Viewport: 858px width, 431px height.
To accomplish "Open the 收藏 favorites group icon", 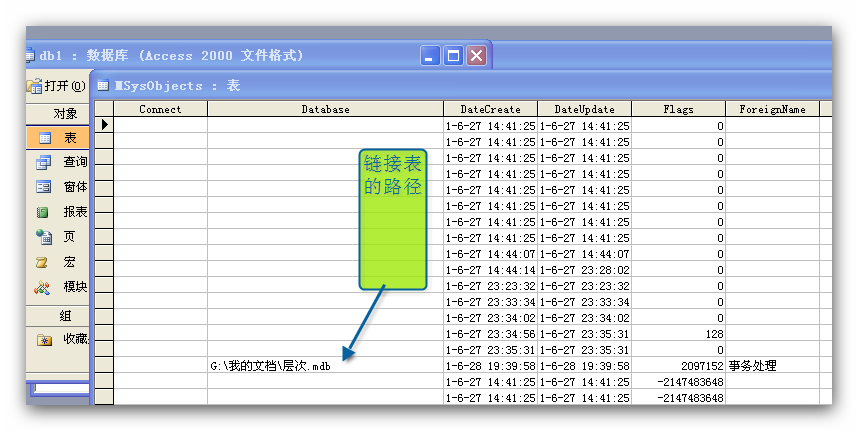I will (44, 340).
